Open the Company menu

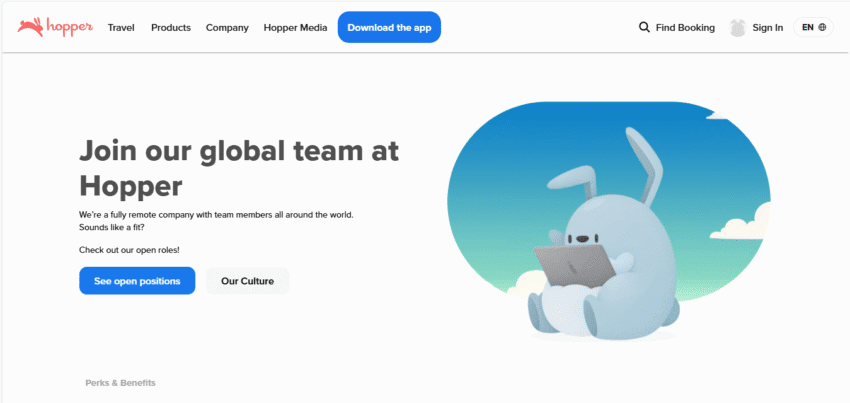pyautogui.click(x=227, y=28)
